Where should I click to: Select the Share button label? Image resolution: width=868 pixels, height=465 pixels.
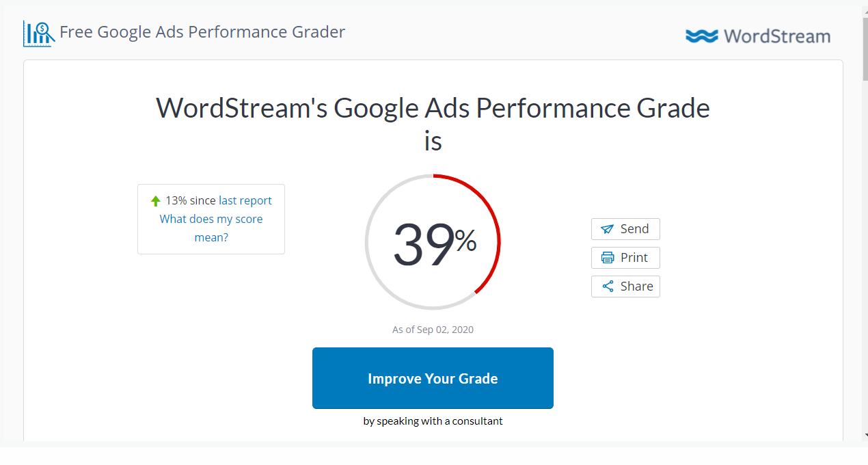[636, 287]
